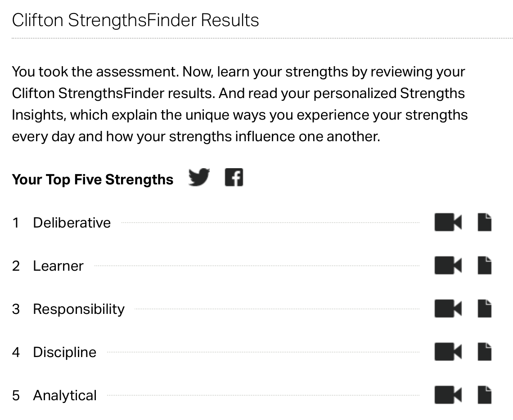Share results on Facebook

234,177
